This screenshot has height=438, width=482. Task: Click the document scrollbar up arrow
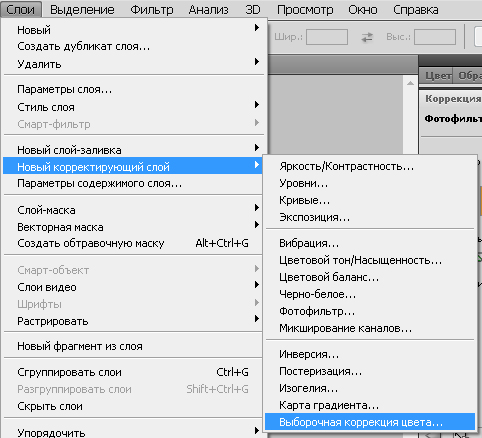(x=410, y=83)
